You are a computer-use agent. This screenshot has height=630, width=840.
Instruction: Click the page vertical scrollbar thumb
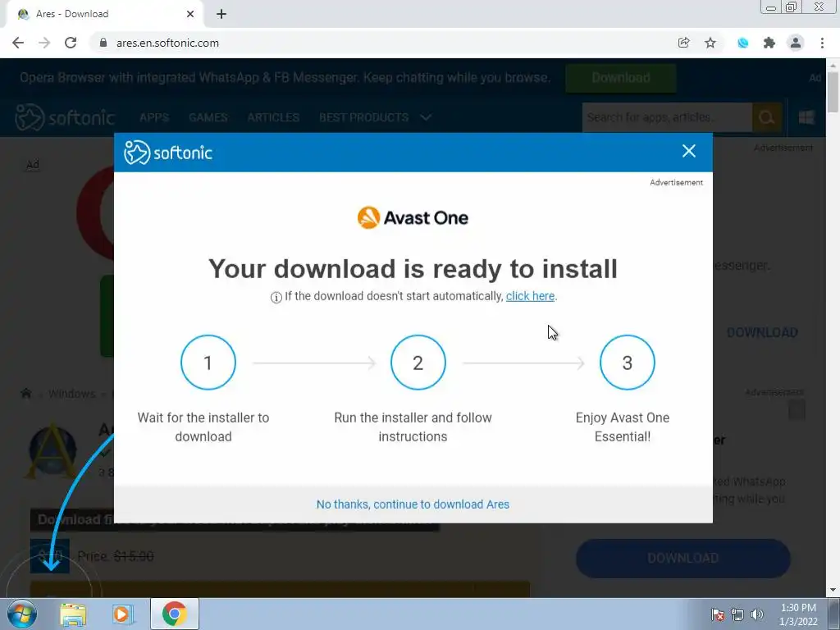tap(833, 91)
